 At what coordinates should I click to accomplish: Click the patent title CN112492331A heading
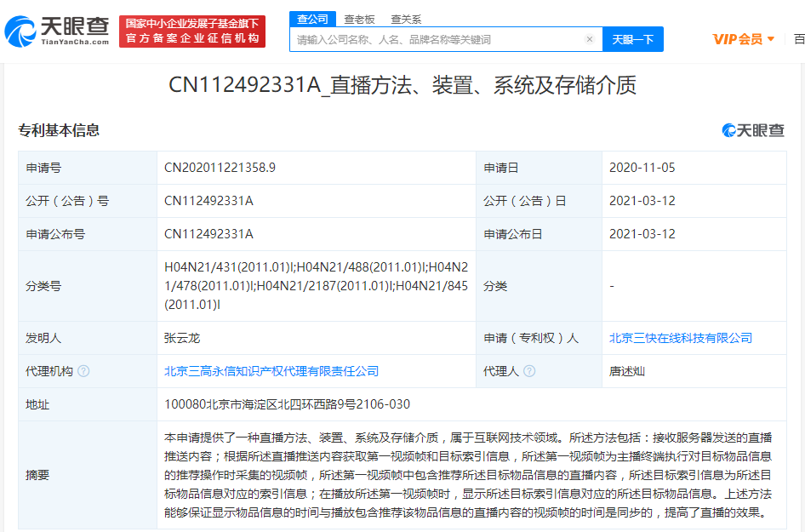[402, 85]
